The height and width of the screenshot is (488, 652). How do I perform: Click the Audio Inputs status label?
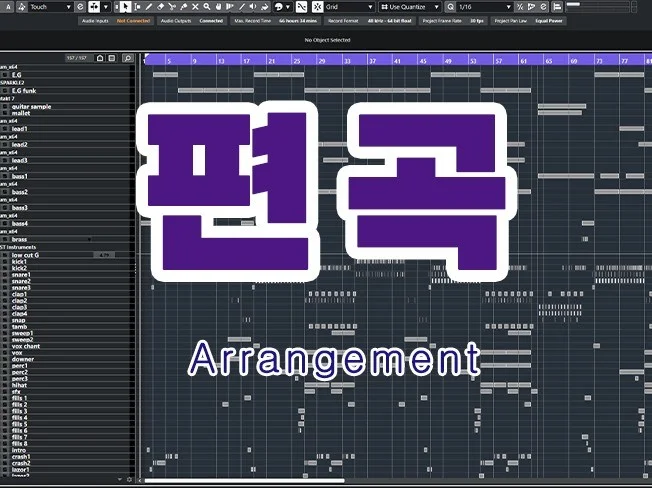(x=94, y=20)
